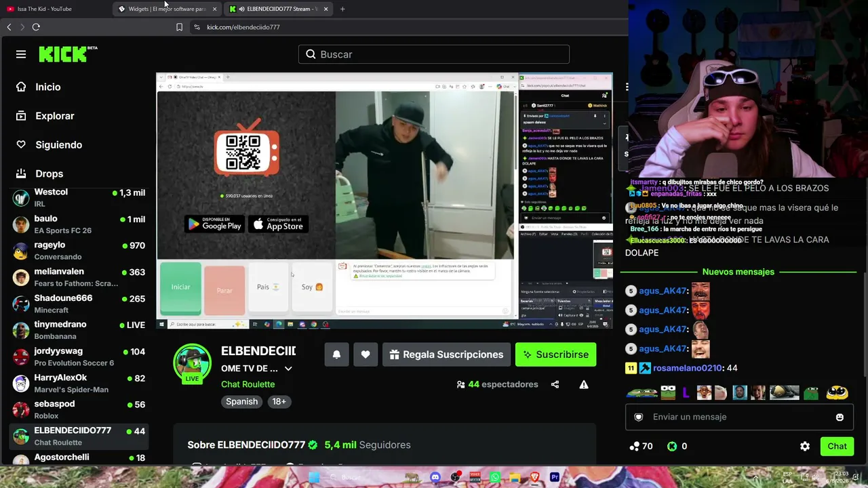Report the stream with warning icon
The width and height of the screenshot is (868, 488).
pyautogui.click(x=583, y=384)
